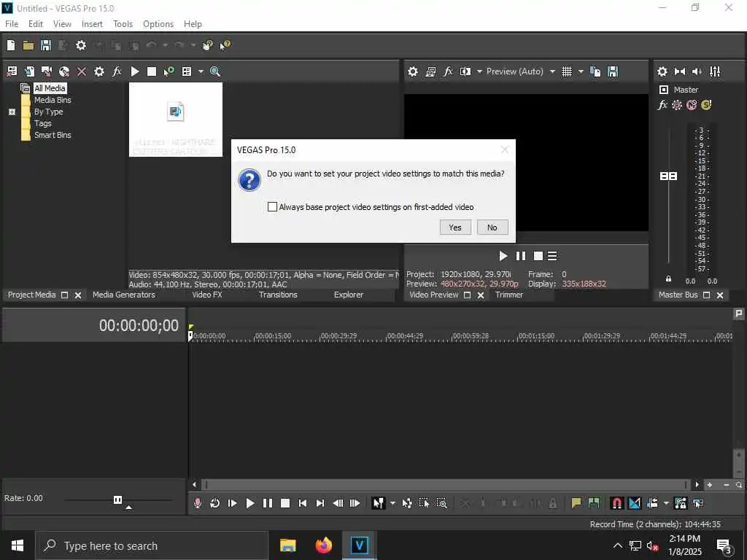Image resolution: width=747 pixels, height=560 pixels.
Task: Open media properties gear in Project Media
Action: tap(98, 71)
